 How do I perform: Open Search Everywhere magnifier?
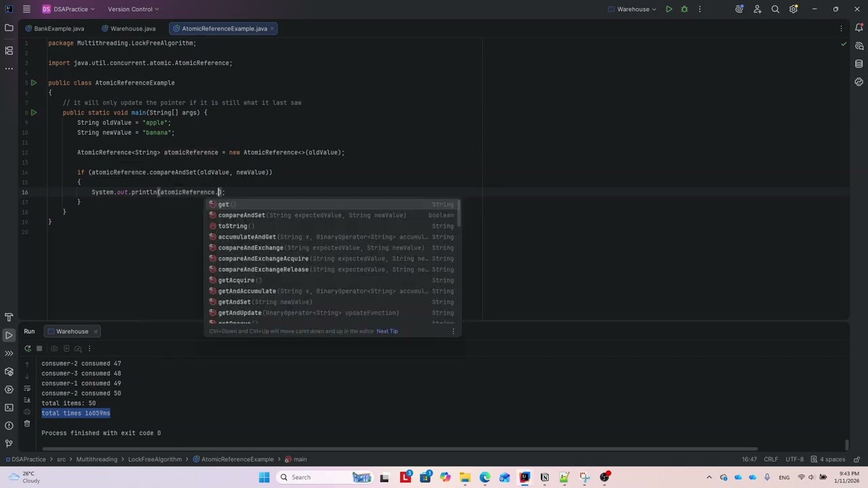775,9
